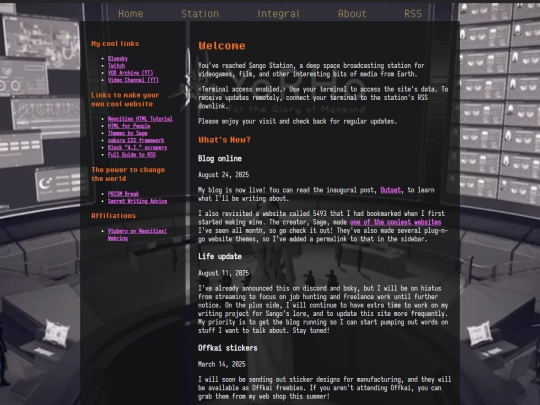Click the Offkai stickers heading
The image size is (540, 405).
click(x=228, y=348)
